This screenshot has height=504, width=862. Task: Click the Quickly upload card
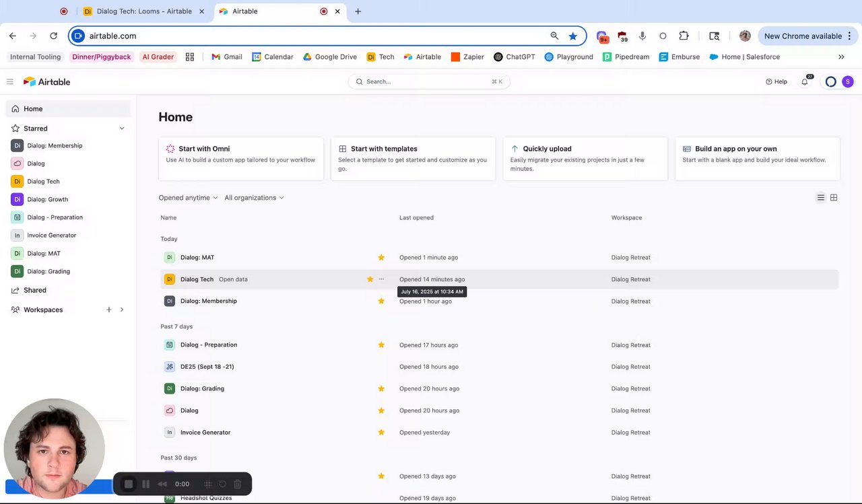pyautogui.click(x=585, y=159)
